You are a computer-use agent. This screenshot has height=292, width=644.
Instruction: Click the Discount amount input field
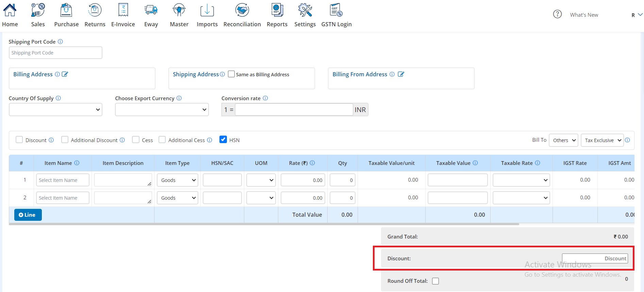[595, 258]
